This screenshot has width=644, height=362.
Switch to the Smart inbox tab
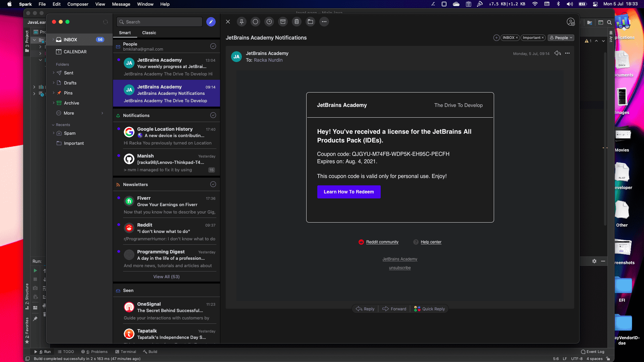point(125,33)
